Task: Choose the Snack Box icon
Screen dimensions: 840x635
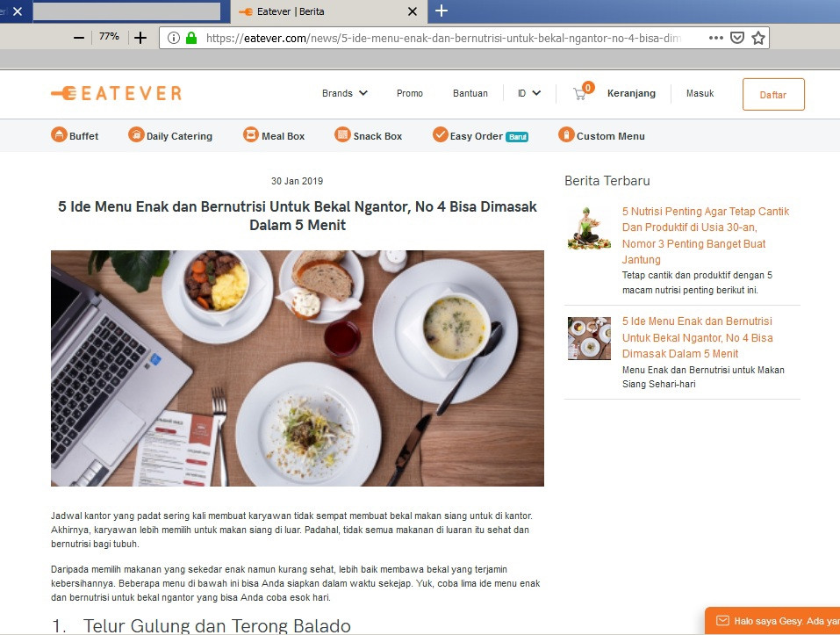Action: coord(342,134)
